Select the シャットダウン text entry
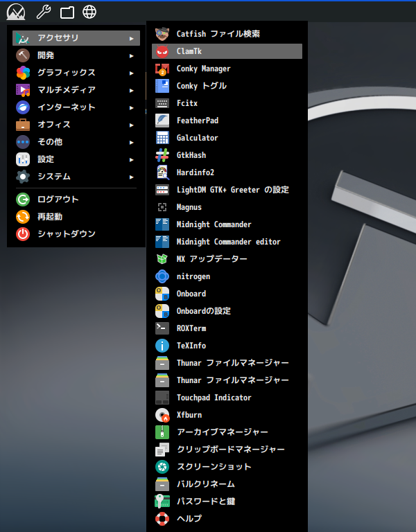The width and height of the screenshot is (416, 532). point(67,233)
